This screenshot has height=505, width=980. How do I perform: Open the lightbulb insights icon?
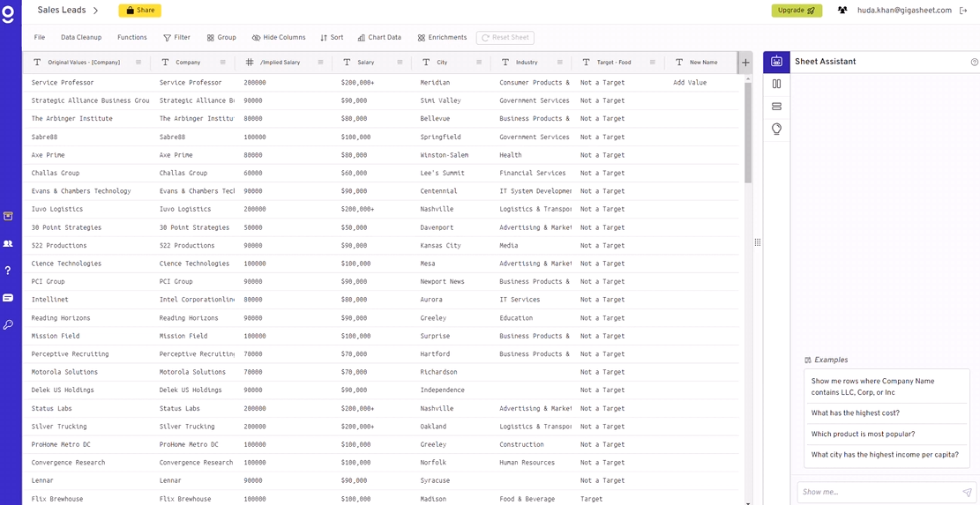tap(777, 130)
